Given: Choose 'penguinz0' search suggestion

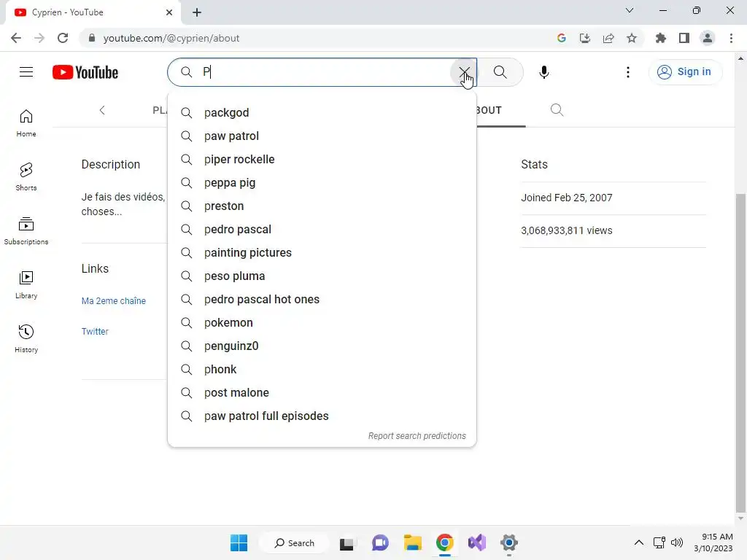Looking at the screenshot, I should coord(322,346).
